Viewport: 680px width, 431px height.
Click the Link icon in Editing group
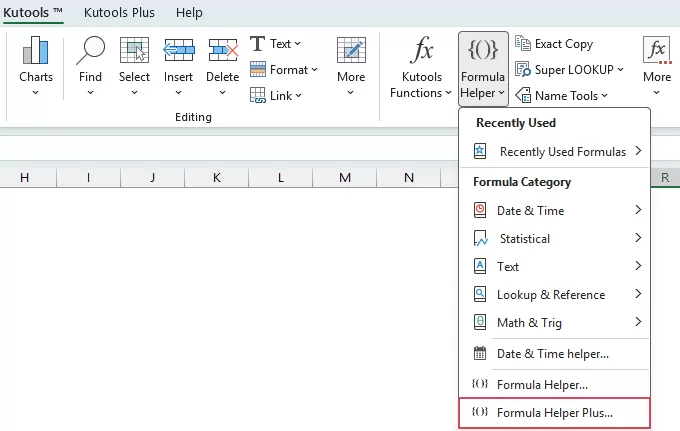(258, 95)
